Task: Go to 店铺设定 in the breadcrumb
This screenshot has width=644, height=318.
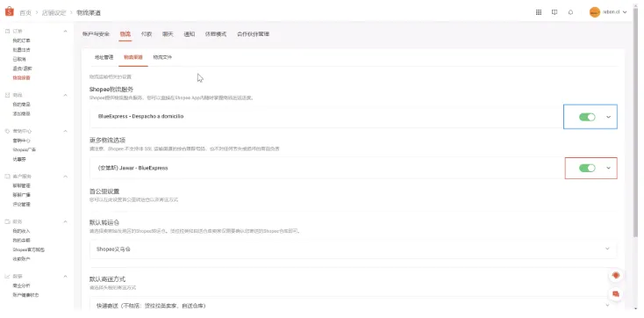Action: click(54, 13)
